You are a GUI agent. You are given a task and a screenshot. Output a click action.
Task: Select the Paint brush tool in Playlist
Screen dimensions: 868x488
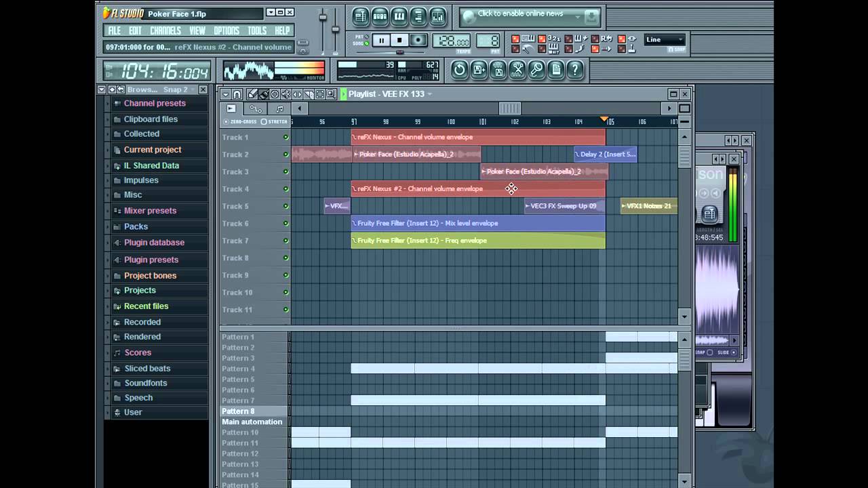tap(264, 94)
